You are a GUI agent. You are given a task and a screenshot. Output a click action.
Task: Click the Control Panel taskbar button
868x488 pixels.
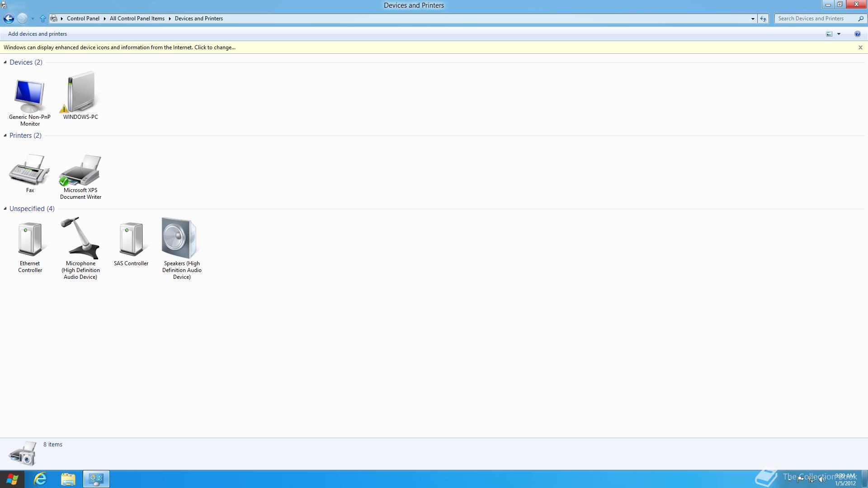tap(96, 479)
